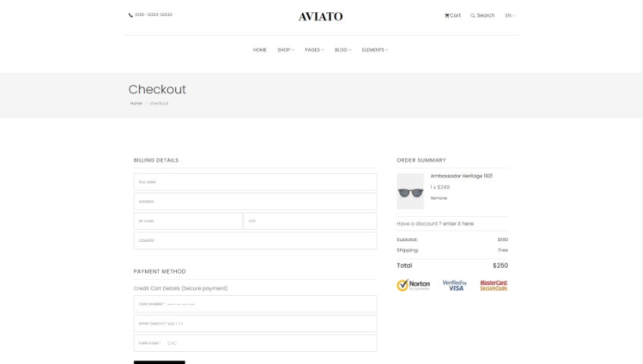The image size is (643, 364).
Task: Expand the Pages menu dropdown
Action: tap(314, 50)
